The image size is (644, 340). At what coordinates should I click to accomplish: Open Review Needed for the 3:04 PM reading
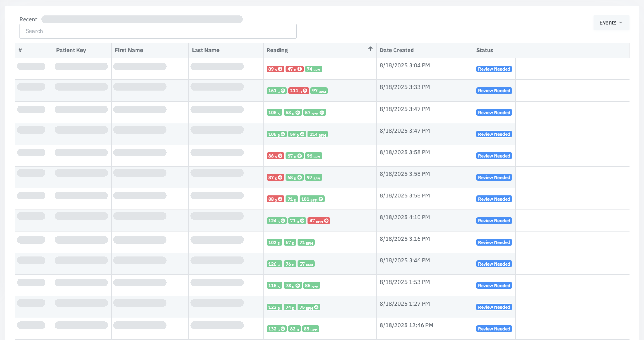click(494, 69)
